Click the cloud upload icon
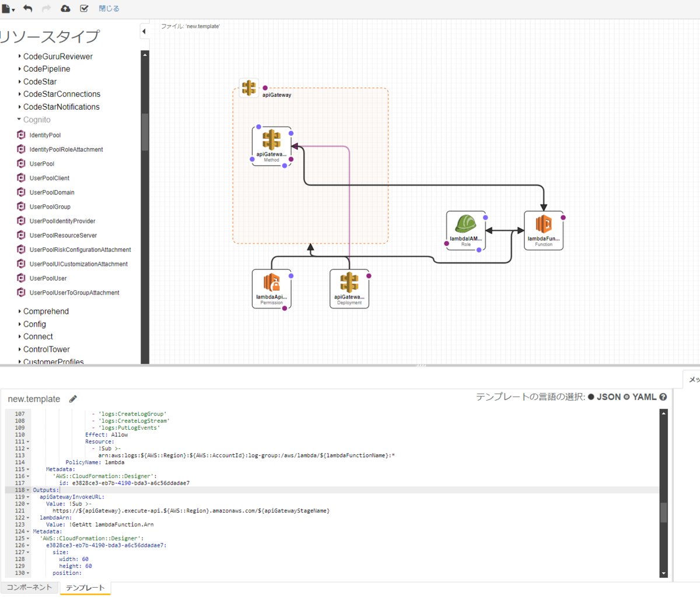Viewport: 700px width, 600px height. coord(65,8)
